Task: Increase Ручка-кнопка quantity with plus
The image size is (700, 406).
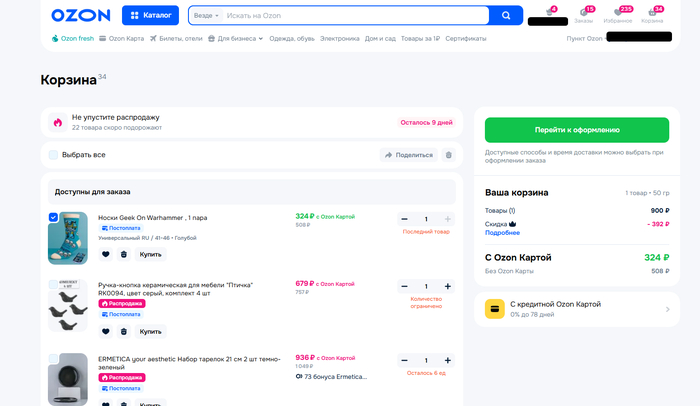Action: coord(448,286)
